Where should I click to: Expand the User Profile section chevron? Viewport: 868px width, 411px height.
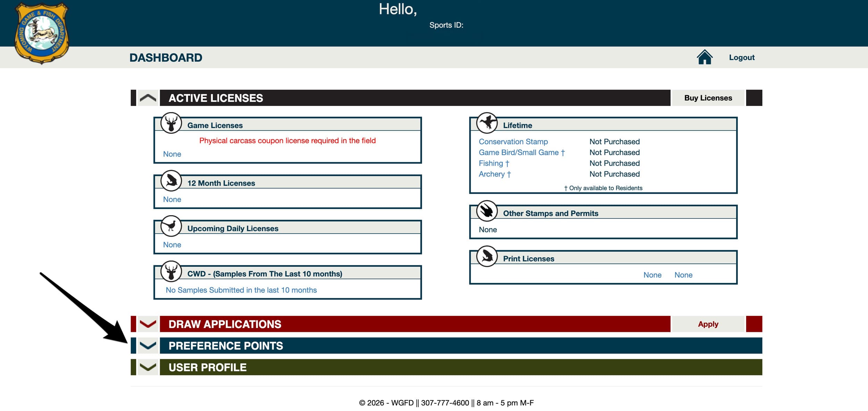pos(148,367)
